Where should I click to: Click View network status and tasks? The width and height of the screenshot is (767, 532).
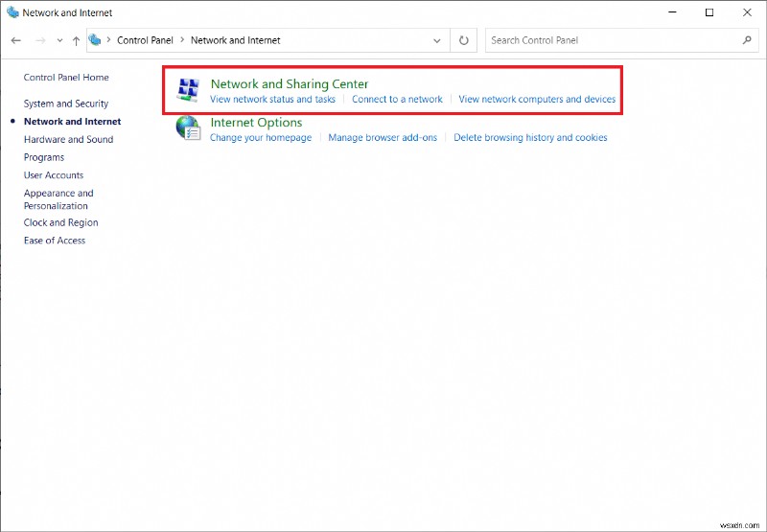(x=273, y=100)
